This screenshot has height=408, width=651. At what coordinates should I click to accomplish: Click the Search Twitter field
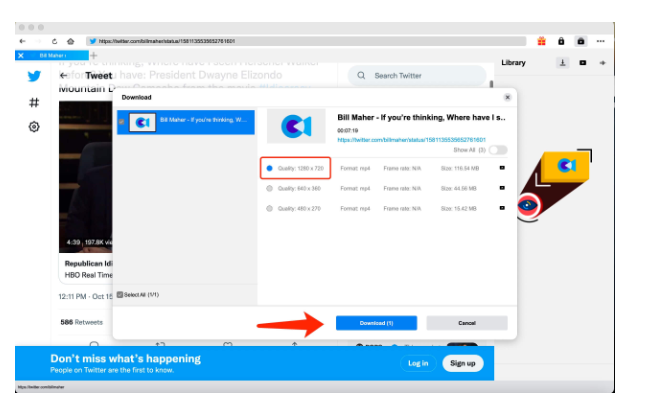click(416, 76)
